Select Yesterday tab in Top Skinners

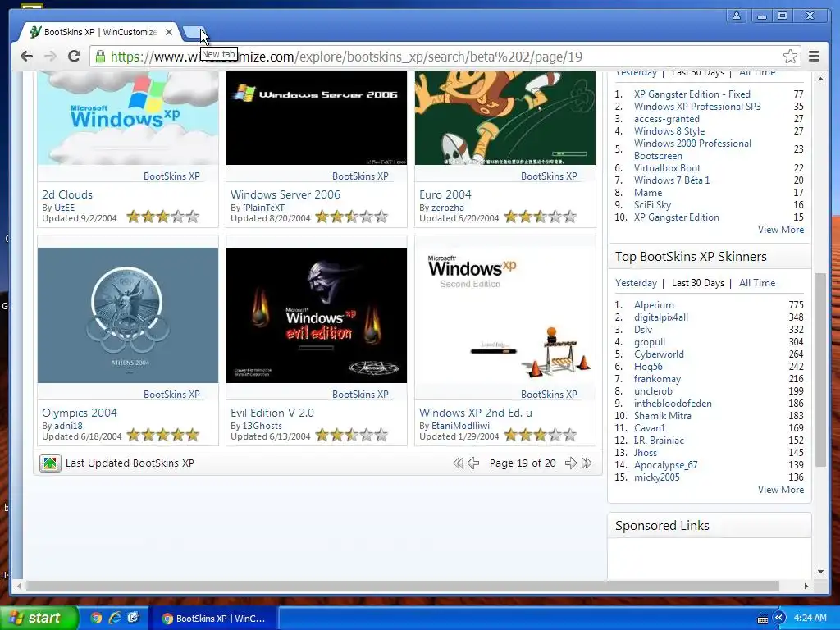pyautogui.click(x=636, y=283)
